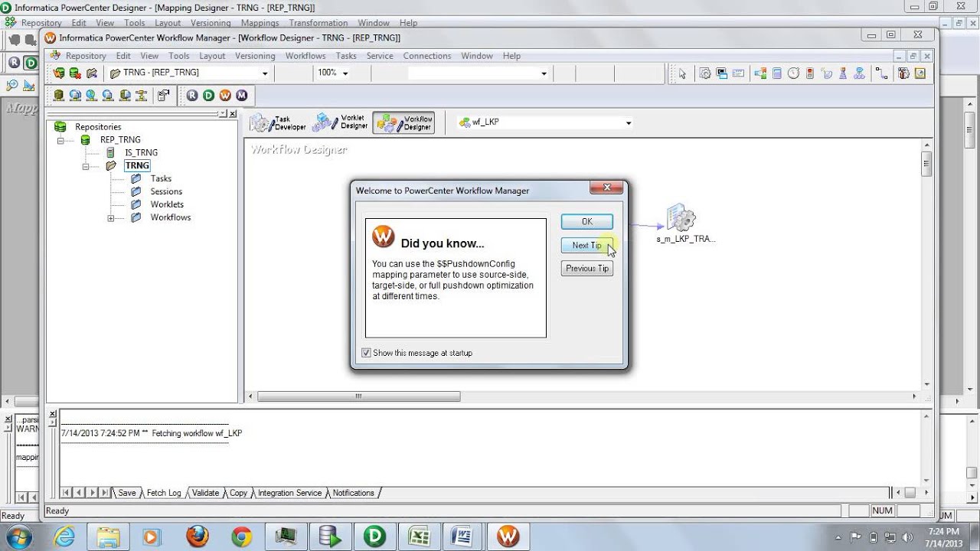Click the Control task traffic-light icon
This screenshot has width=980, height=551.
pos(810,73)
